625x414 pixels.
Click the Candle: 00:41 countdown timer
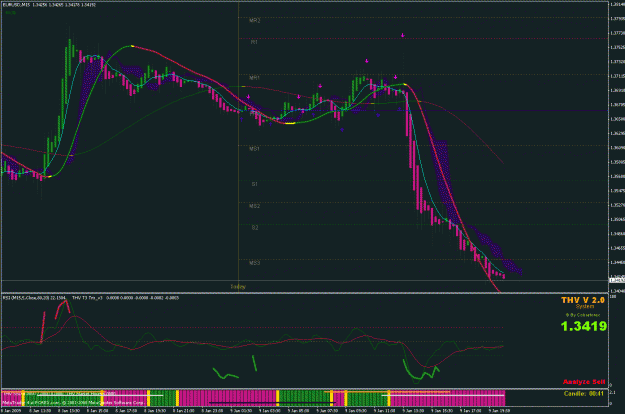[584, 394]
